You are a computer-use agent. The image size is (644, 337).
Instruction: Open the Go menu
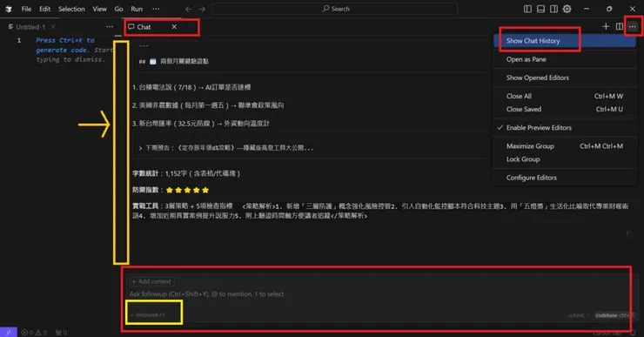118,9
